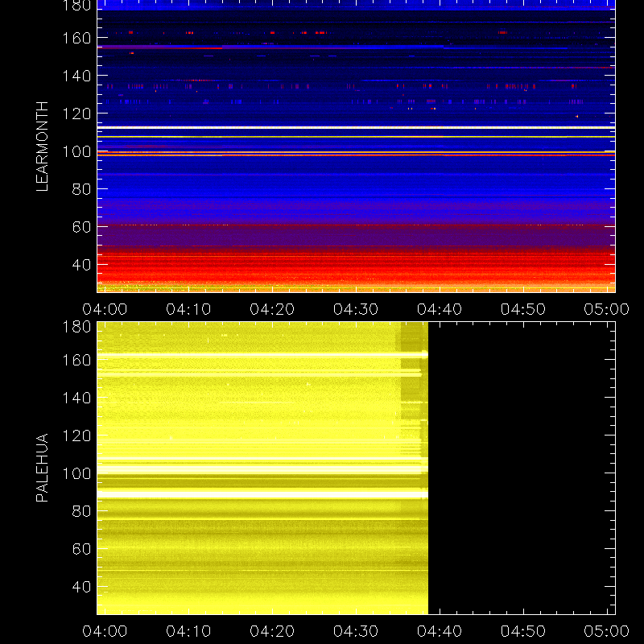The height and width of the screenshot is (644, 644).
Task: Select the 80 tick label on Learmonth axis
Action: pos(81,189)
